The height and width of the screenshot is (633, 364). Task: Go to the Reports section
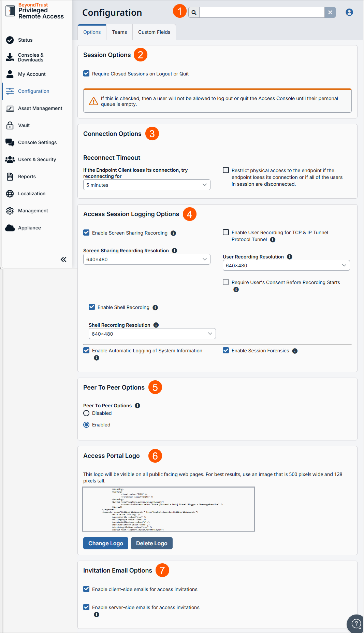pos(26,177)
